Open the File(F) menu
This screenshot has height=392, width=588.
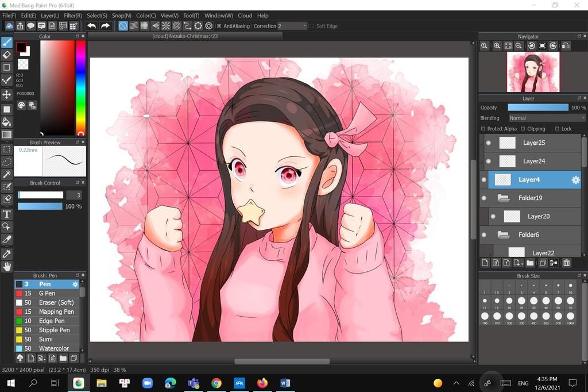(9, 16)
